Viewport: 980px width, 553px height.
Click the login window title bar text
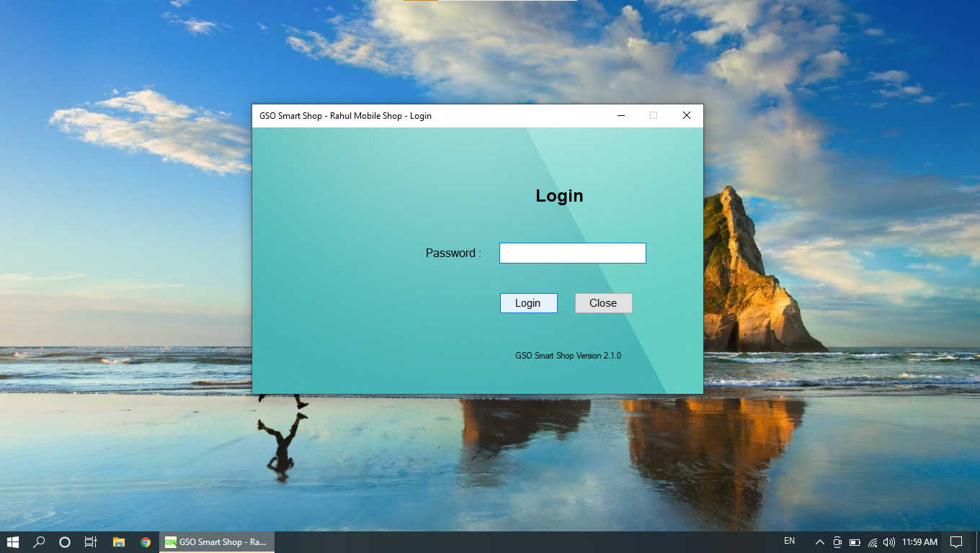[x=346, y=116]
